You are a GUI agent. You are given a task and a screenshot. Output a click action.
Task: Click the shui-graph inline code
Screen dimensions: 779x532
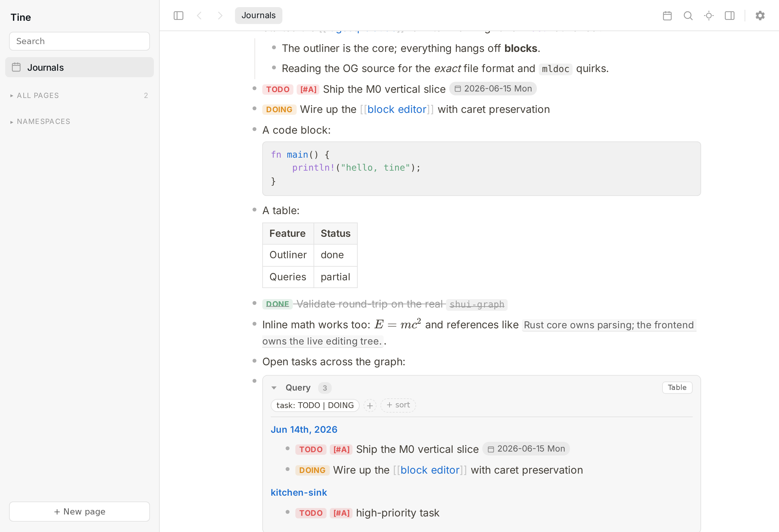477,305
